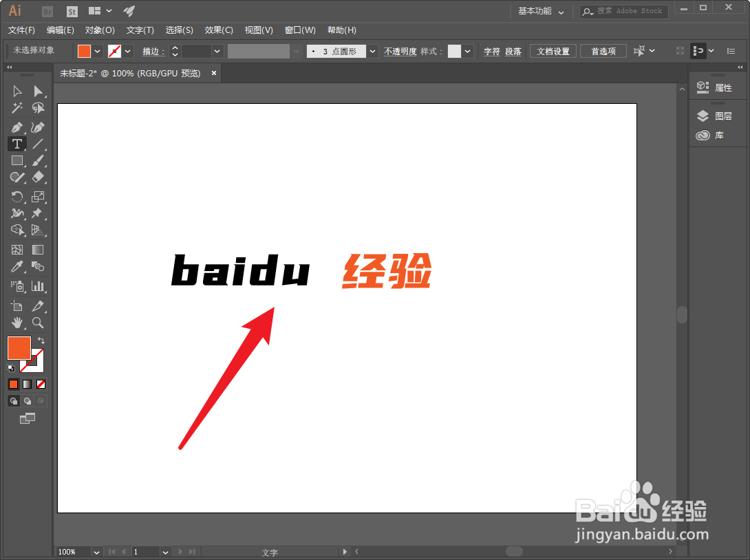Select the Curvature tool
This screenshot has width=750, height=560.
tap(38, 127)
